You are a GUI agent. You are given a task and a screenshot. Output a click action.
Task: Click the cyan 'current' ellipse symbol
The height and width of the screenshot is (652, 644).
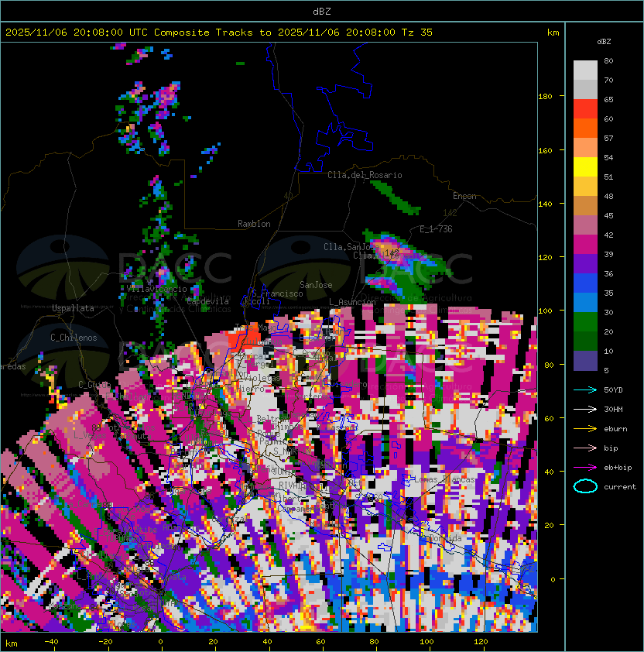pyautogui.click(x=585, y=486)
